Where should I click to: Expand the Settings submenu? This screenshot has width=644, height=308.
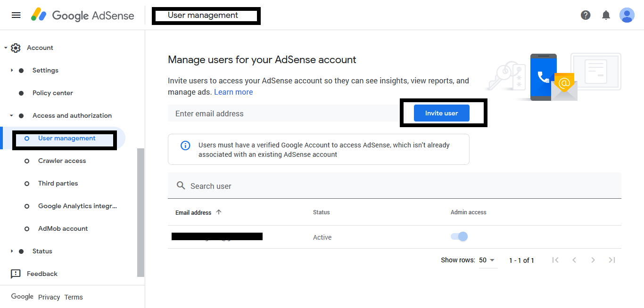point(12,70)
